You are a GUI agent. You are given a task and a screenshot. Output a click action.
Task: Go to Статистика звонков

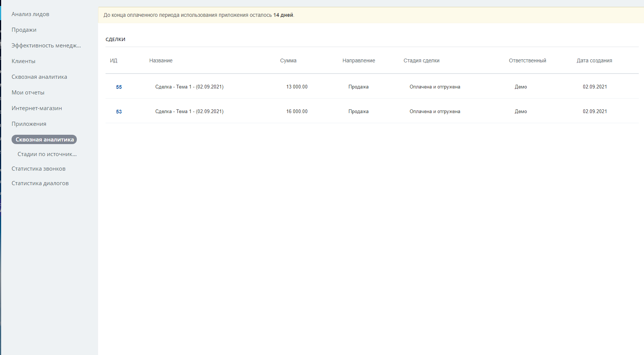(x=38, y=169)
